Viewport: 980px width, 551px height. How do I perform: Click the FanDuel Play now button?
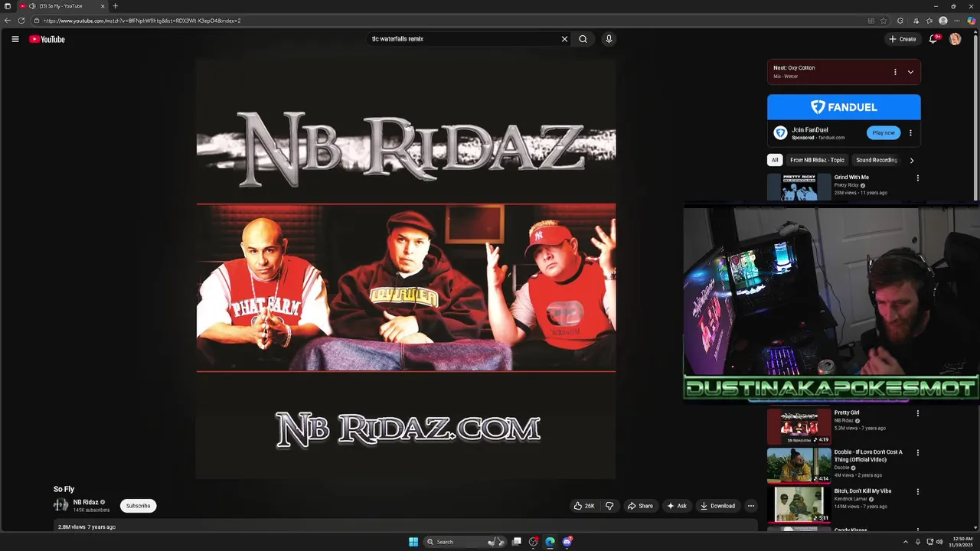pos(884,132)
